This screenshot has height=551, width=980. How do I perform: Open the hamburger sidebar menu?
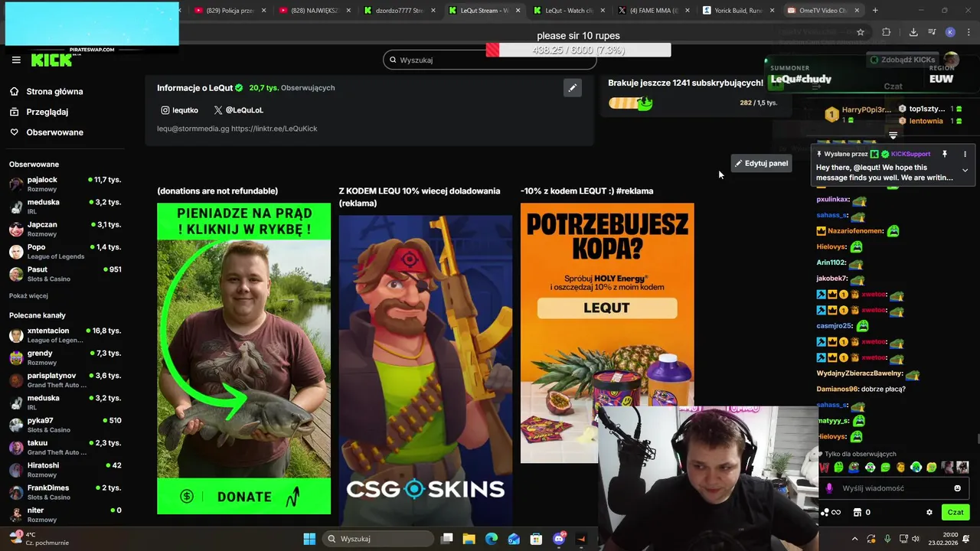click(16, 60)
